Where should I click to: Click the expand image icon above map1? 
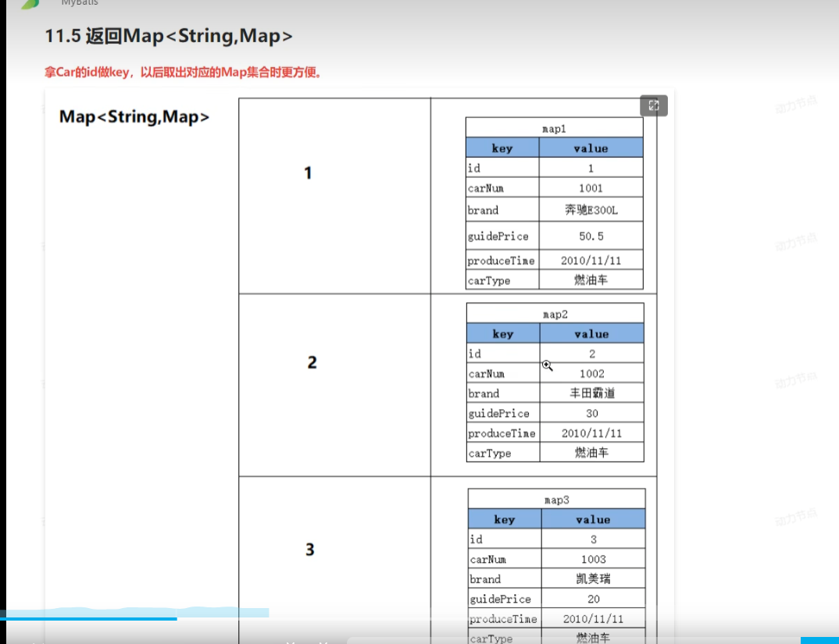(653, 106)
